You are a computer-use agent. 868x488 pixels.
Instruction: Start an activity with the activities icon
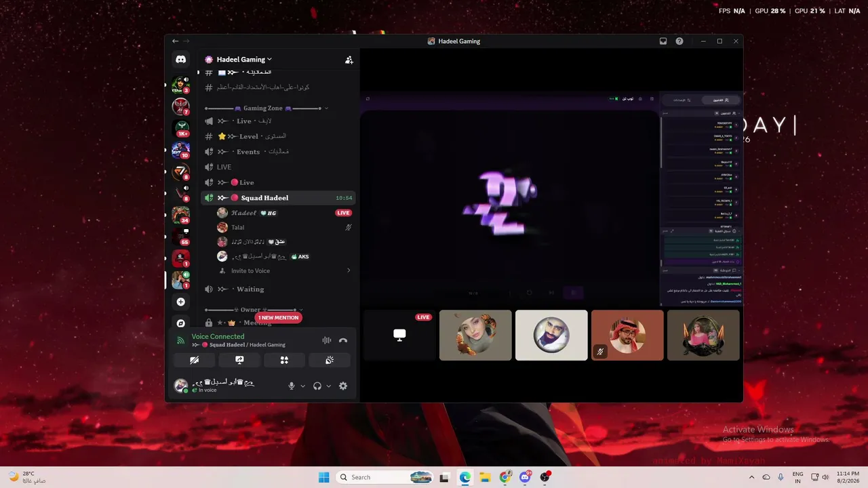[285, 360]
